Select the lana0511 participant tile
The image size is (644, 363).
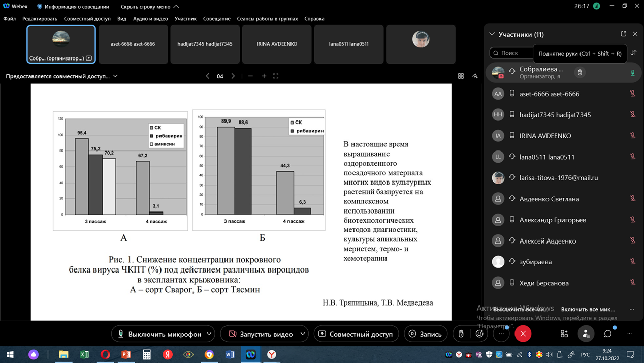tap(349, 45)
